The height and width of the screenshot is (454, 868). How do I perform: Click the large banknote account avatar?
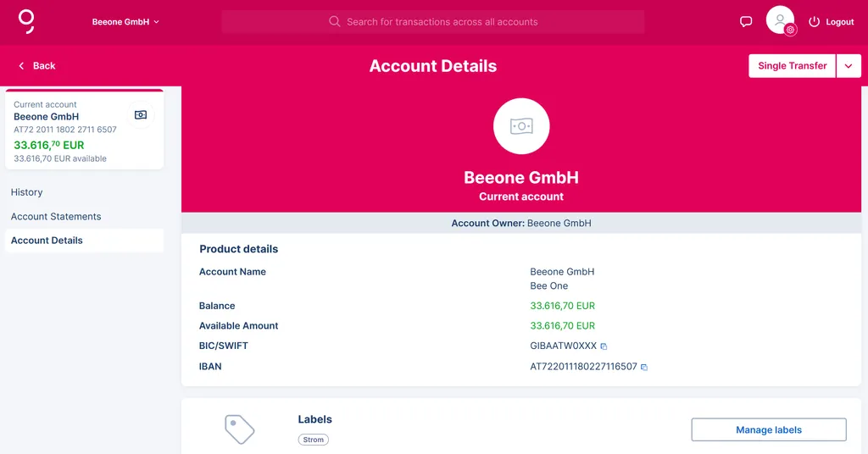click(x=521, y=126)
